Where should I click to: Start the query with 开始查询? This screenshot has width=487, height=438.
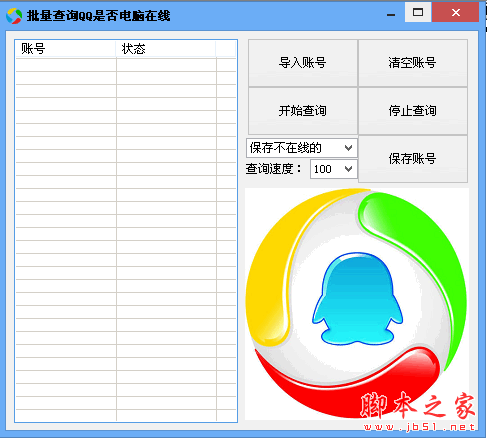click(303, 111)
